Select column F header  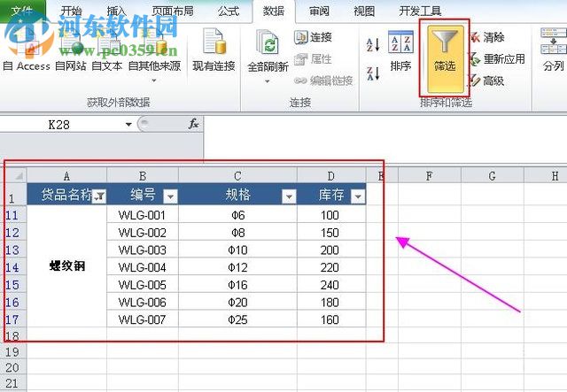429,176
